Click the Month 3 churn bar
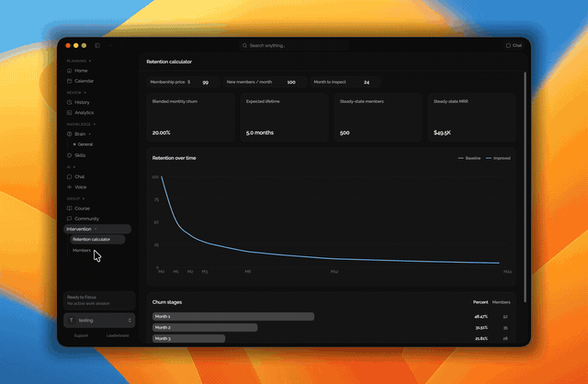The width and height of the screenshot is (588, 384). (x=188, y=338)
